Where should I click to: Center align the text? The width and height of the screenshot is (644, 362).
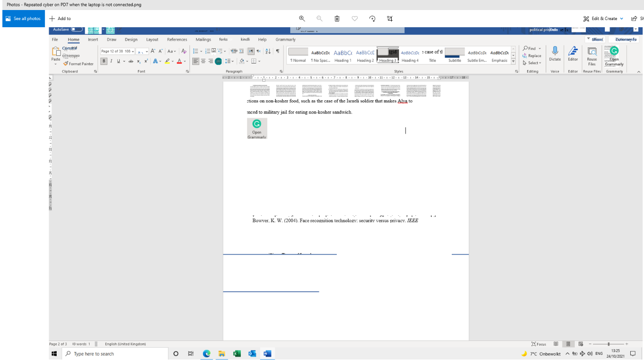203,61
